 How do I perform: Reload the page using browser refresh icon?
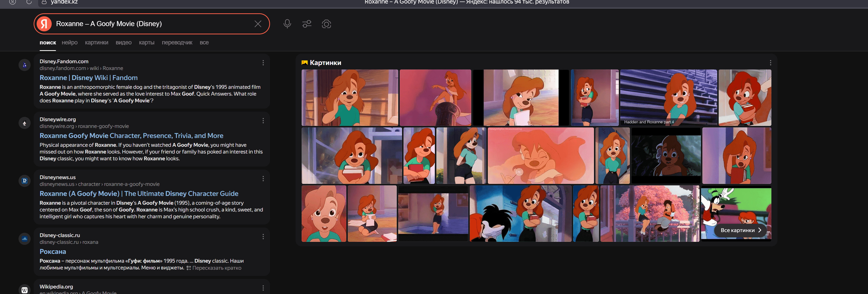click(x=29, y=2)
